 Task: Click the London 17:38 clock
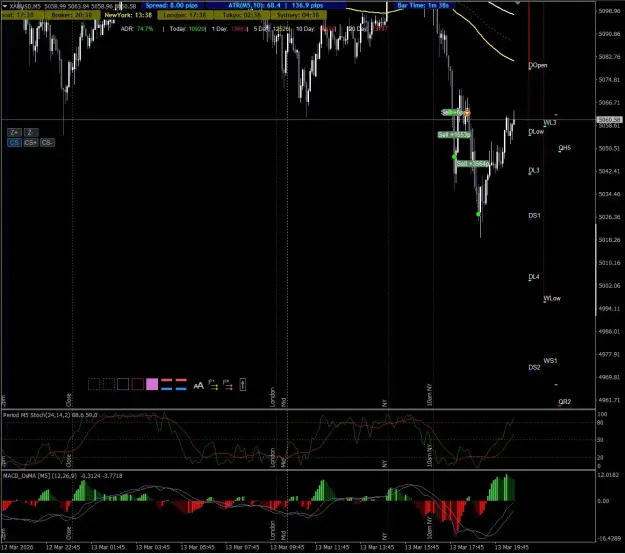(x=185, y=15)
